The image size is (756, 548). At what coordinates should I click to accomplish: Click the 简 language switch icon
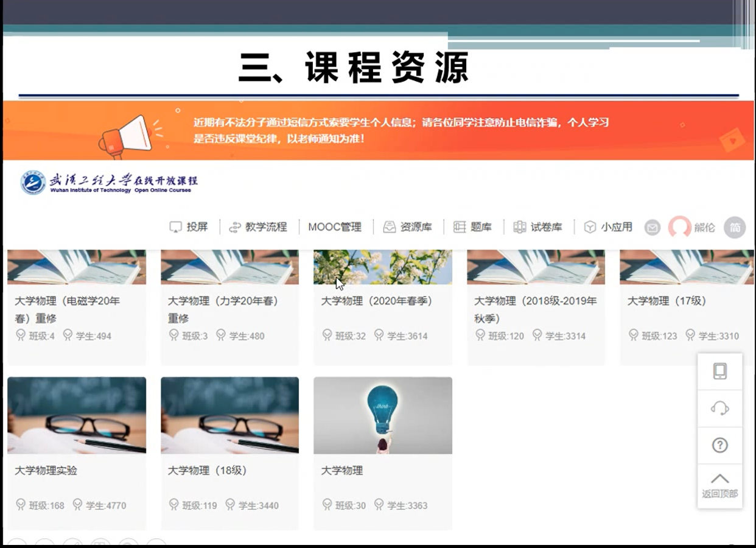735,227
